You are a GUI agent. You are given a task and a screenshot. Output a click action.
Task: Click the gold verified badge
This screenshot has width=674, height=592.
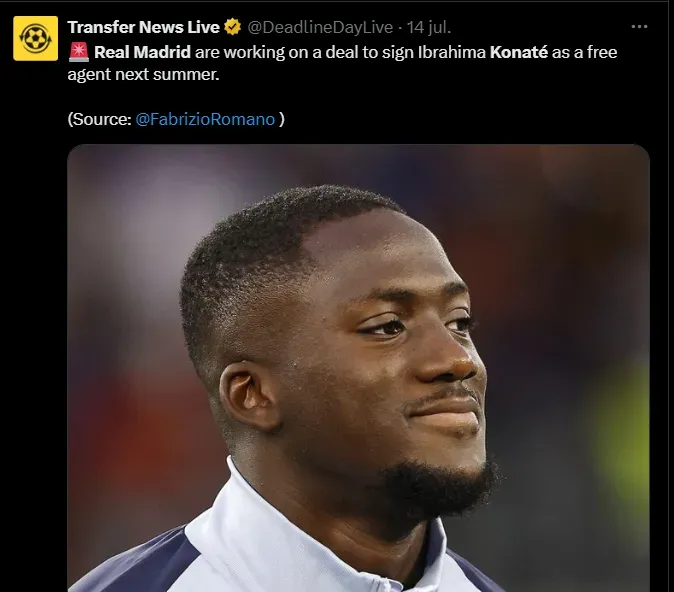coord(233,27)
